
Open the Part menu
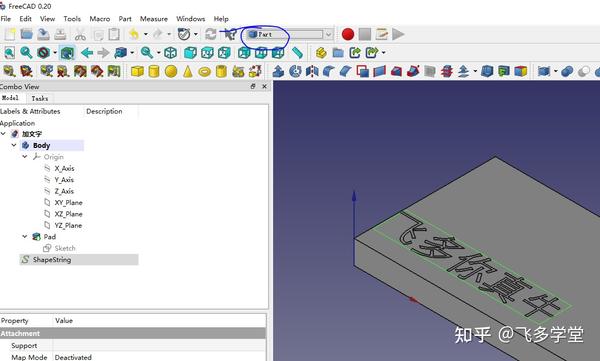[x=125, y=19]
